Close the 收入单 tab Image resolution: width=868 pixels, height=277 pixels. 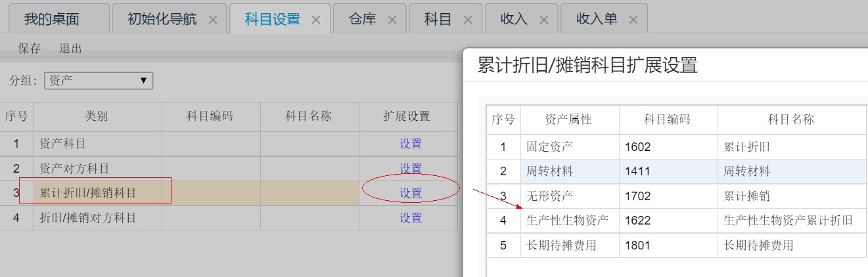click(x=633, y=20)
